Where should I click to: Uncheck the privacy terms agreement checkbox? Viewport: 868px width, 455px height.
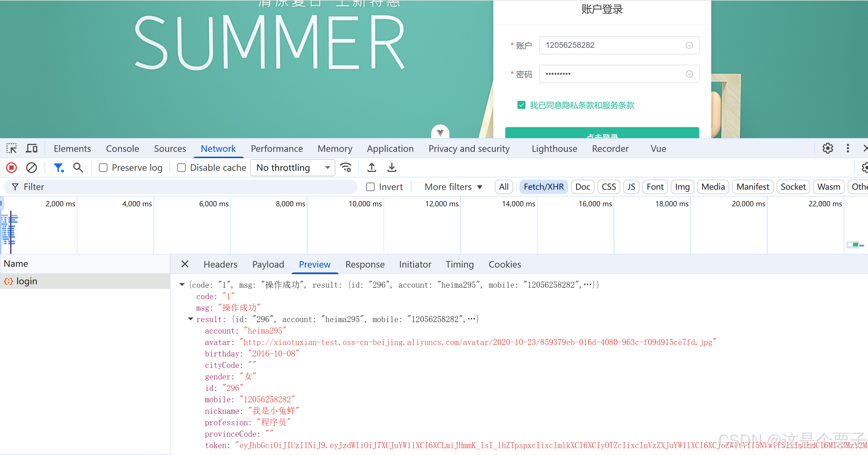tap(521, 105)
